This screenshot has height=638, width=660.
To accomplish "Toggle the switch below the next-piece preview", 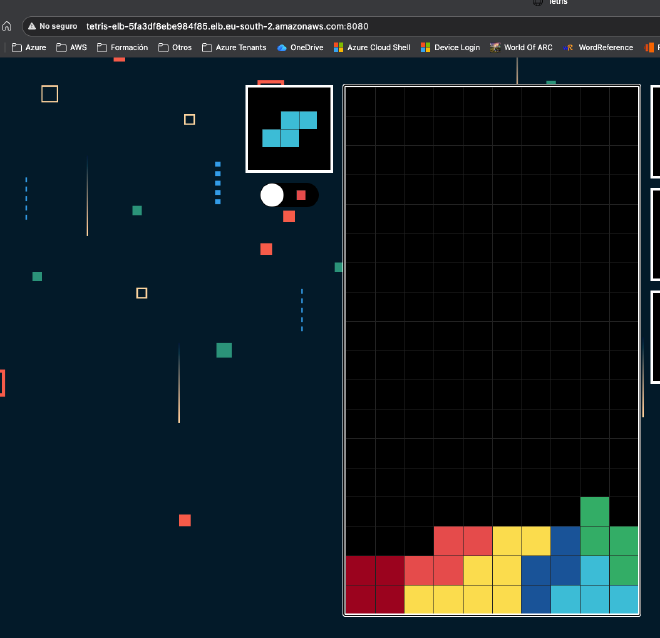I will click(x=288, y=195).
